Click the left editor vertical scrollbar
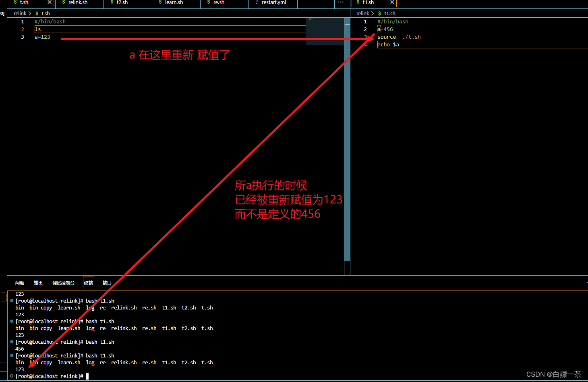 point(347,139)
